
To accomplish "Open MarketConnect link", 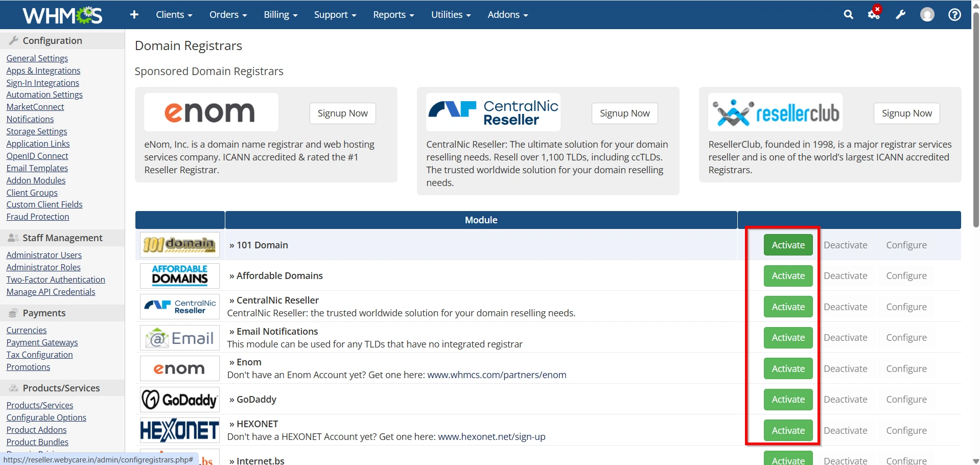I will [35, 107].
